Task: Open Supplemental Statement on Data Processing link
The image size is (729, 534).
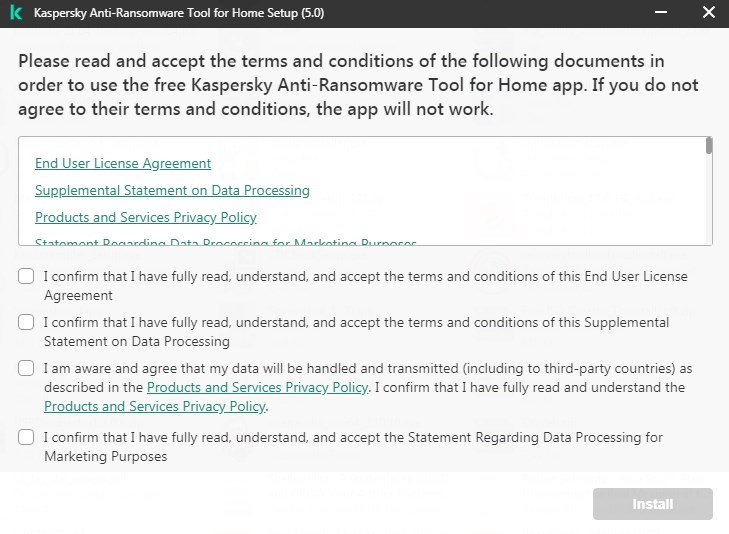Action: pos(172,190)
